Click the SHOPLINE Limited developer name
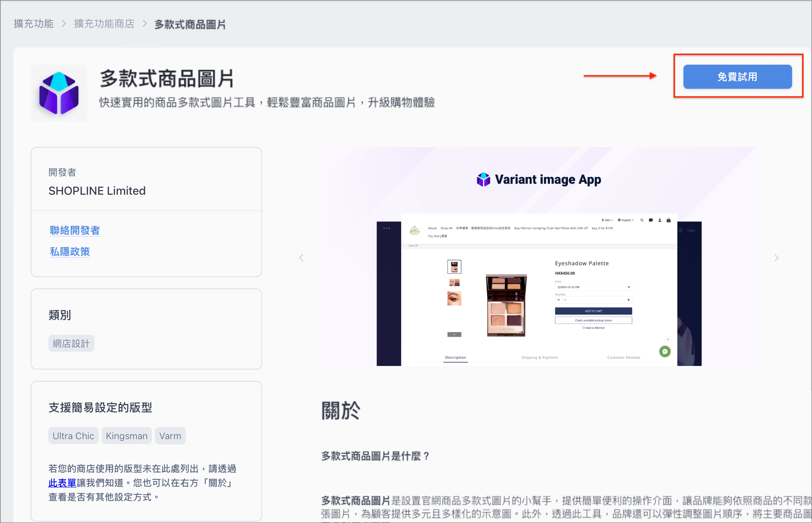Screen dimensions: 812x523 (97, 191)
